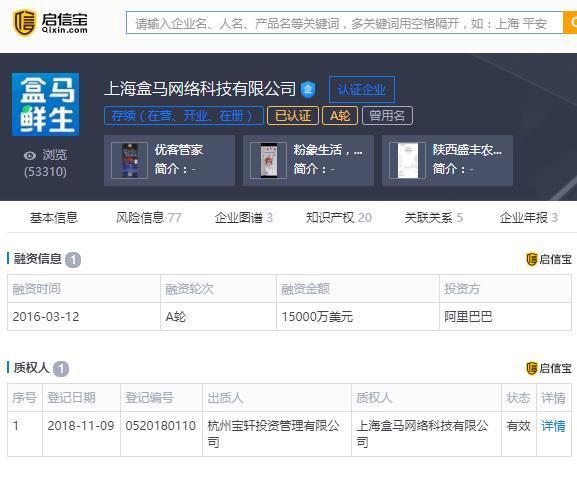The height and width of the screenshot is (477, 577).
Task: Click the 粉象生活 product name
Action: (x=328, y=150)
